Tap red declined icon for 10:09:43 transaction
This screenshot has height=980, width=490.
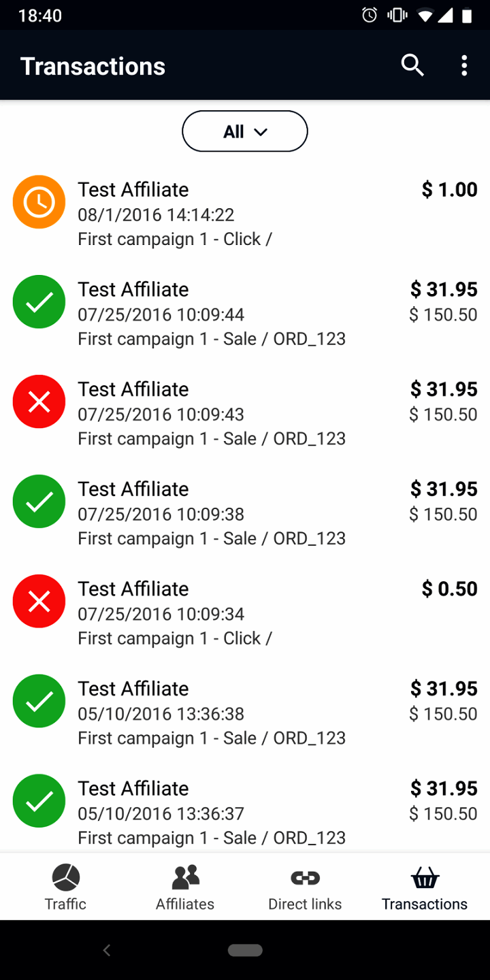[x=39, y=402]
